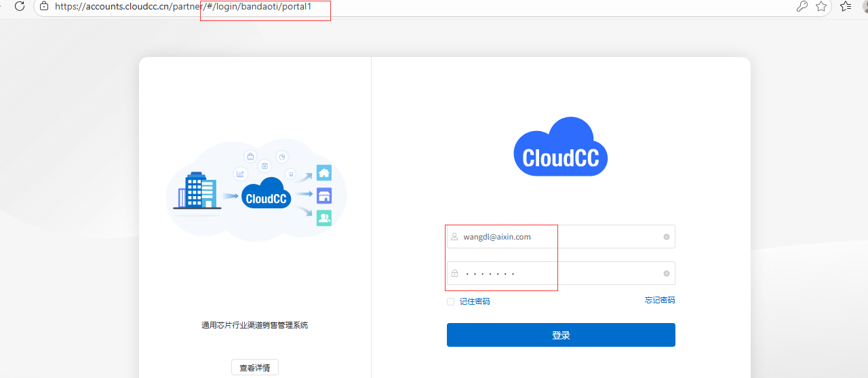Click the shopping bag icon in the illustration
Image resolution: width=868 pixels, height=378 pixels.
pyautogui.click(x=250, y=157)
